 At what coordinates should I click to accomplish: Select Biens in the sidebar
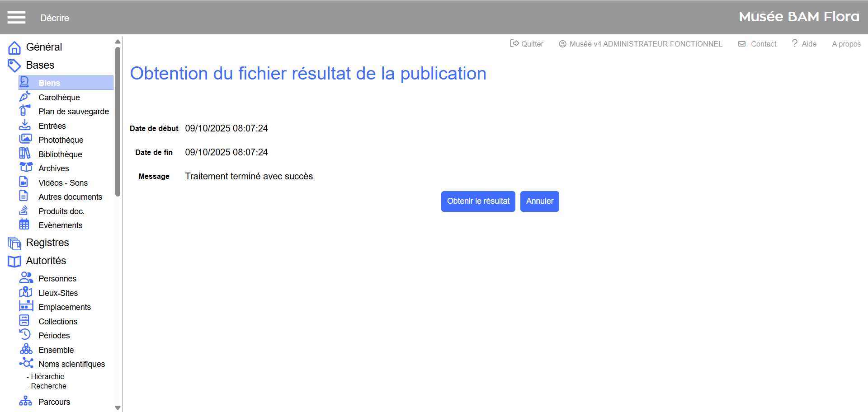click(x=49, y=83)
